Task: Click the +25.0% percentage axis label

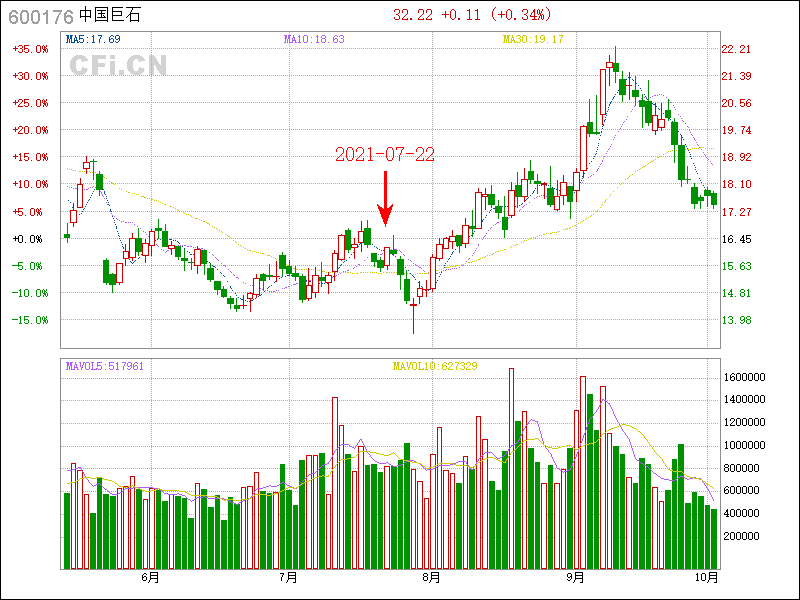Action: 31,104
